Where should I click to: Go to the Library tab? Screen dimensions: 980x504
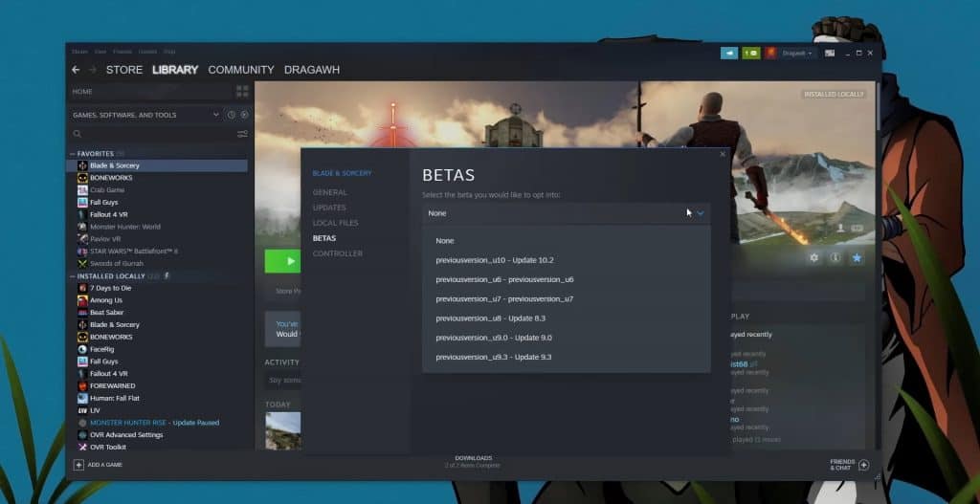175,70
